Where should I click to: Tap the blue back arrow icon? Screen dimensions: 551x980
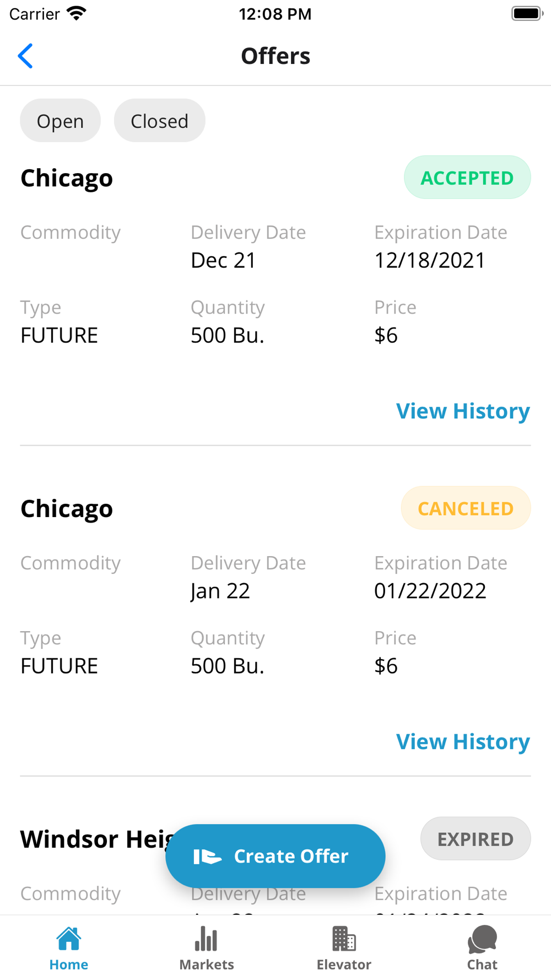25,56
